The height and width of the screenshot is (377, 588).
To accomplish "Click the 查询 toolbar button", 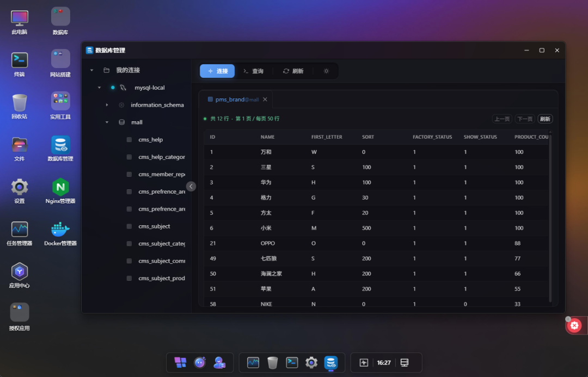I will point(254,71).
